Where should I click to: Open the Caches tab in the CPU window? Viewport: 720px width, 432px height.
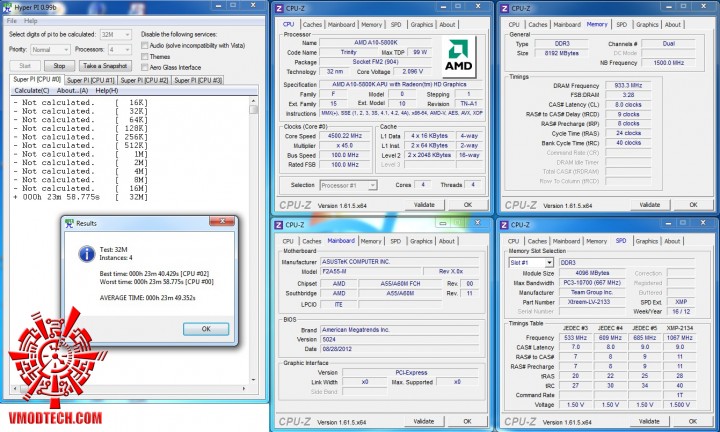click(312, 25)
